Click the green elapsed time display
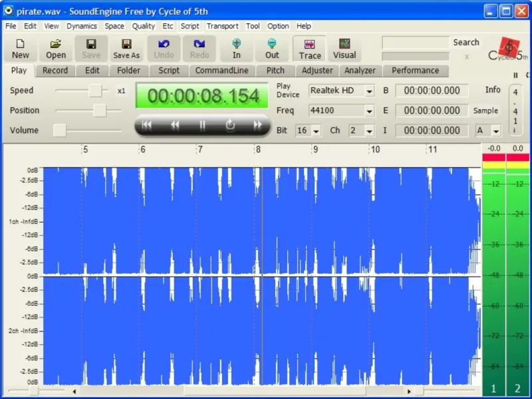 (202, 95)
